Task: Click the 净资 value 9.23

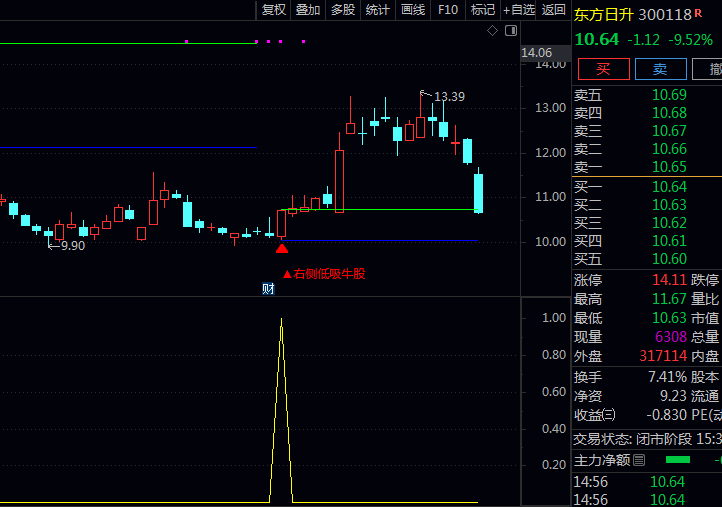Action: coord(673,396)
